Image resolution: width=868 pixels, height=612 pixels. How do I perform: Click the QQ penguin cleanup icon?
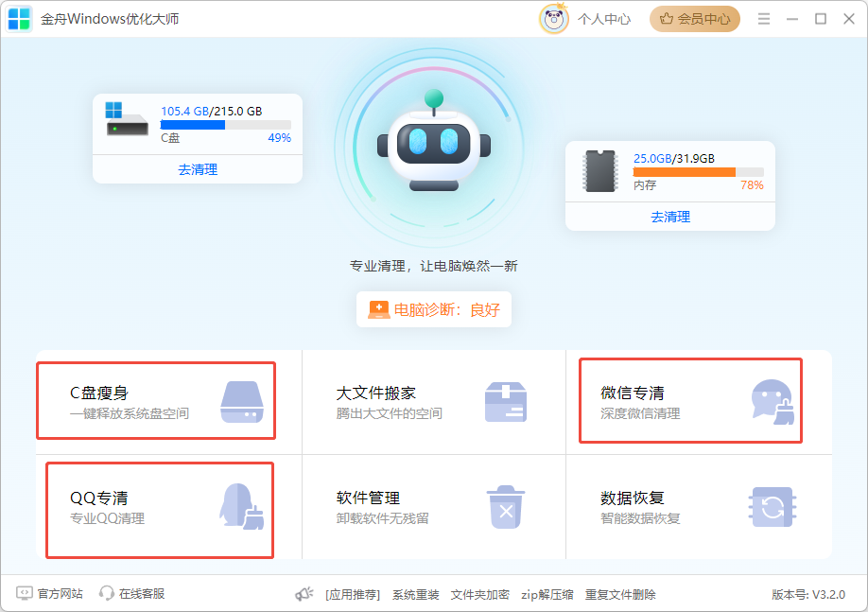coord(242,506)
